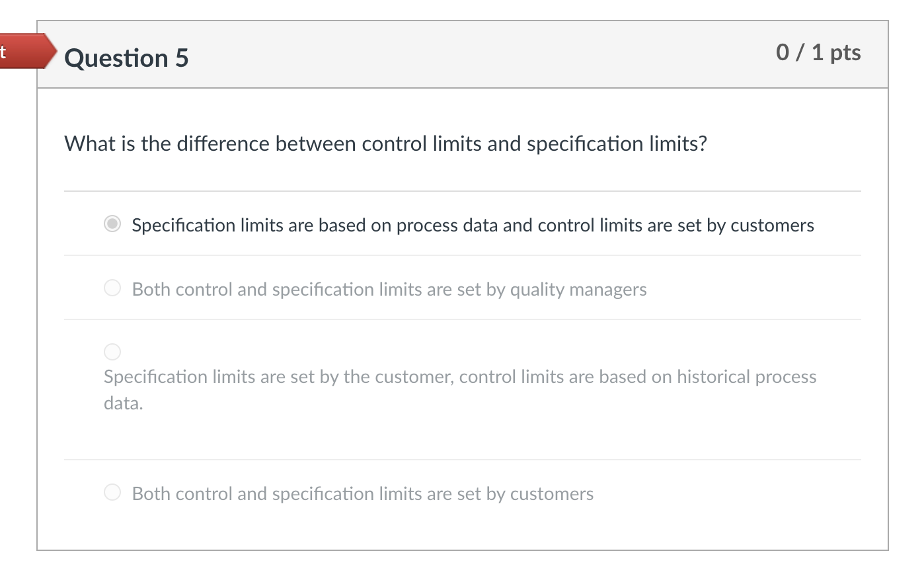Click the earned points '0' in the score
Viewport: 924px width, 586px height.
[x=783, y=52]
